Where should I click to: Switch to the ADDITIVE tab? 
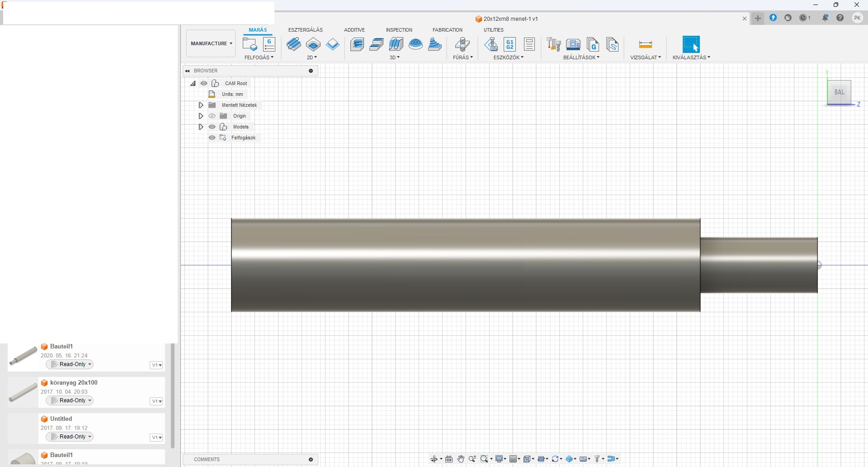(x=354, y=30)
